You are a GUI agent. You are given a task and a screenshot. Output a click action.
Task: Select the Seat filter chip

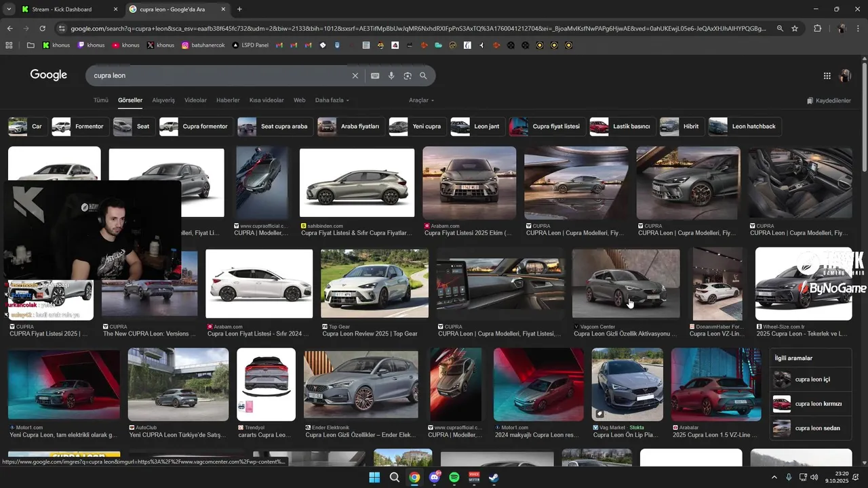[134, 127]
